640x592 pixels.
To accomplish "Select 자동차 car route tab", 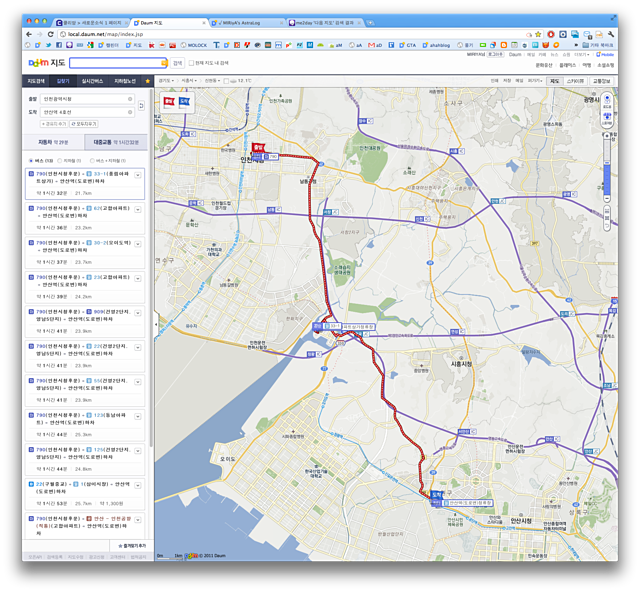I will click(x=53, y=142).
